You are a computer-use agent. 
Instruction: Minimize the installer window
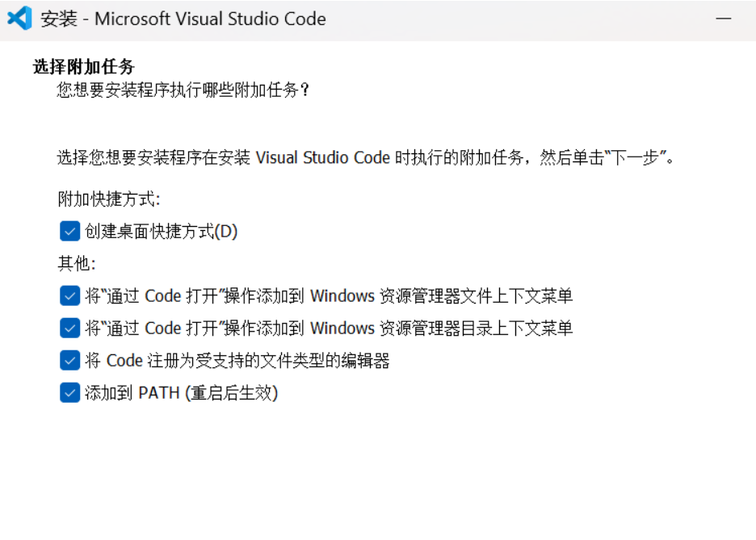(722, 18)
